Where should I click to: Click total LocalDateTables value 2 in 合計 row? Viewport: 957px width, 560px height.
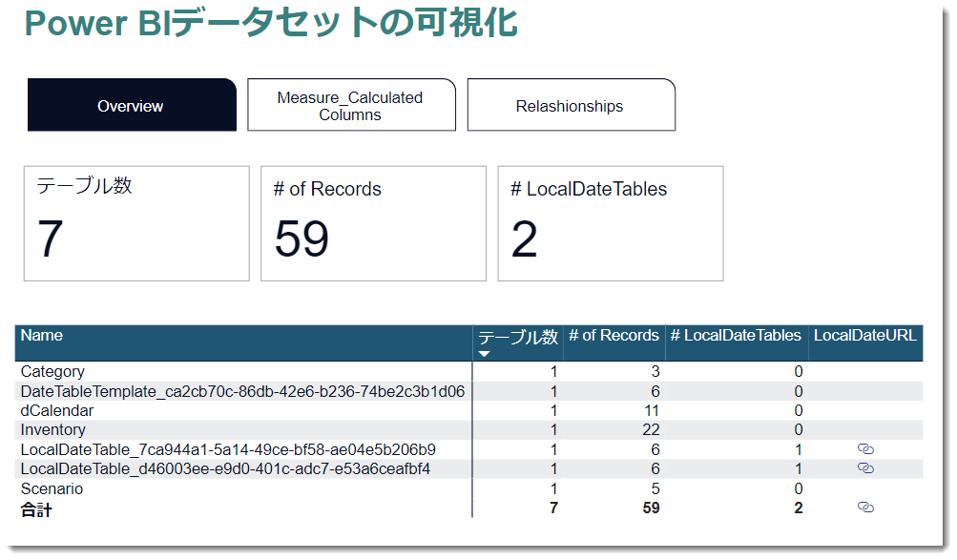799,508
